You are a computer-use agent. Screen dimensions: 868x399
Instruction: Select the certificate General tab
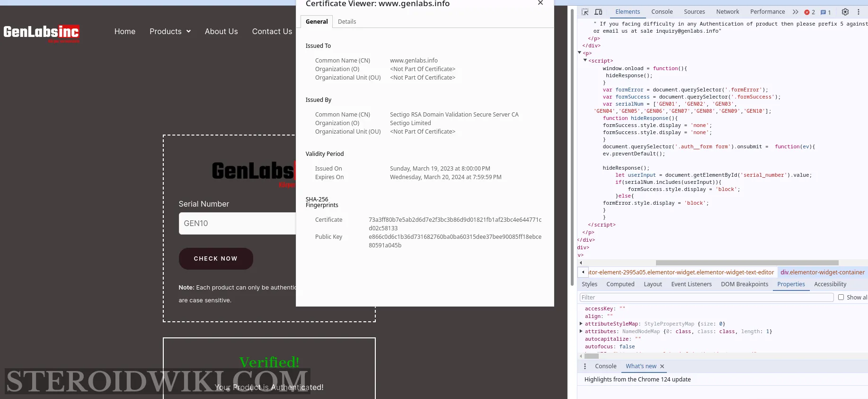coord(317,22)
